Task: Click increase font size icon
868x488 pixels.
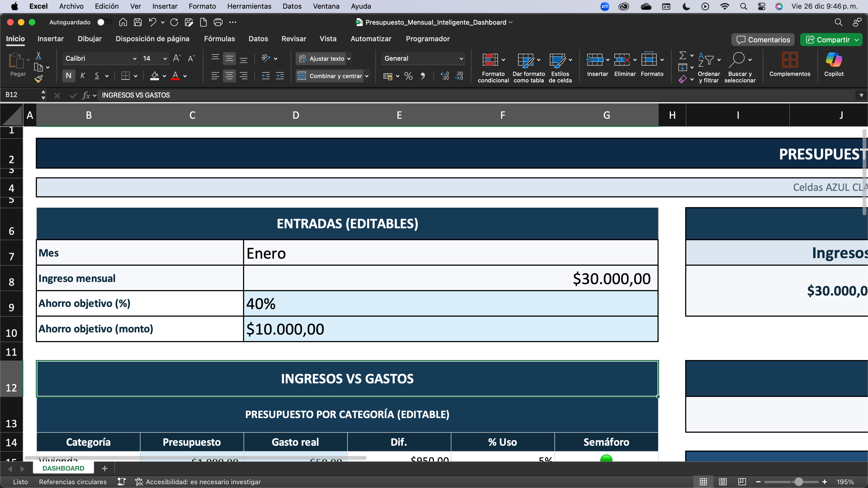Action: [177, 58]
